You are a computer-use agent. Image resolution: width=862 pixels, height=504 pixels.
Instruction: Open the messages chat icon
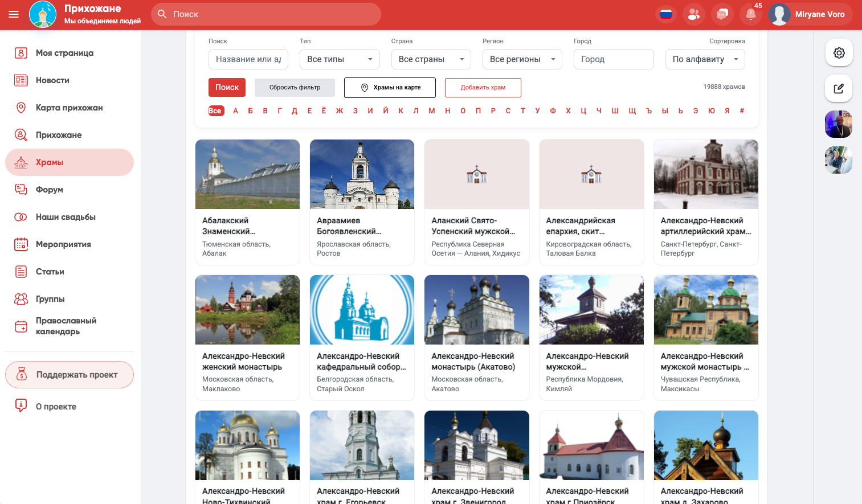pyautogui.click(x=722, y=14)
